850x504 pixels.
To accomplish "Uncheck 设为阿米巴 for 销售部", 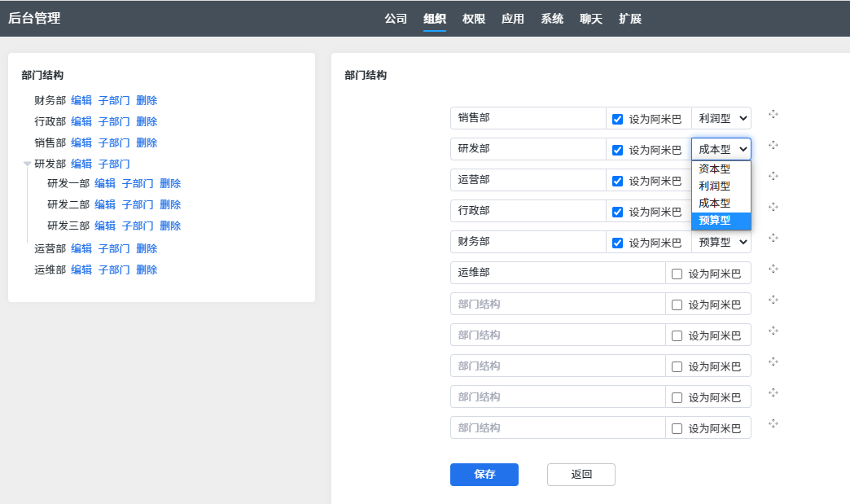I will pos(618,119).
